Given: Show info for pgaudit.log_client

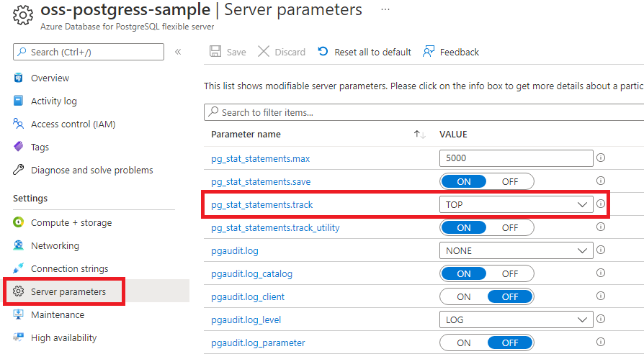Looking at the screenshot, I should [601, 295].
